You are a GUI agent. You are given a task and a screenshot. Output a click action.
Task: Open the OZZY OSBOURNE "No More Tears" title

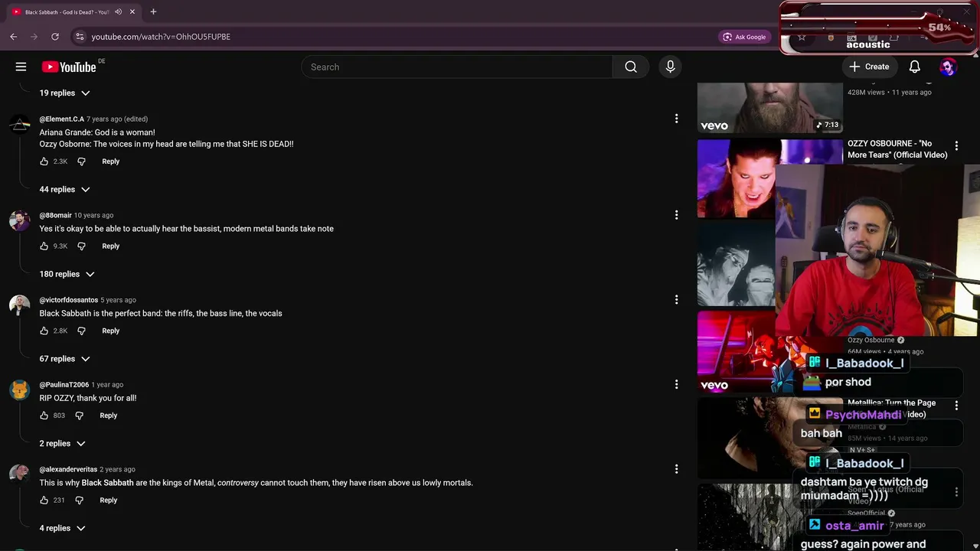pyautogui.click(x=897, y=149)
